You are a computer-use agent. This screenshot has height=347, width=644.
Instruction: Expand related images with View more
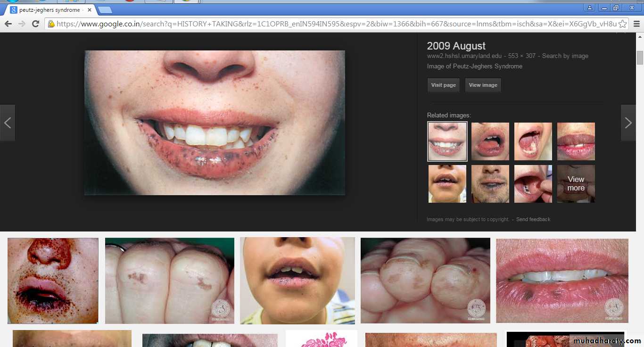point(576,184)
